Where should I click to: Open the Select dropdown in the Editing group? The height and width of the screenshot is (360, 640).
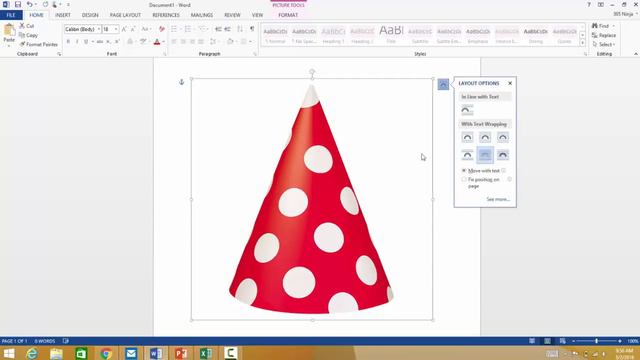point(604,44)
